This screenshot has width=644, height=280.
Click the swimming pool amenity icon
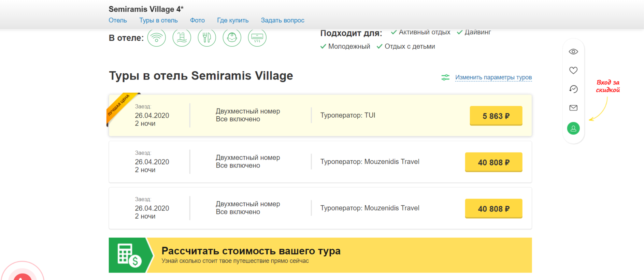click(182, 38)
